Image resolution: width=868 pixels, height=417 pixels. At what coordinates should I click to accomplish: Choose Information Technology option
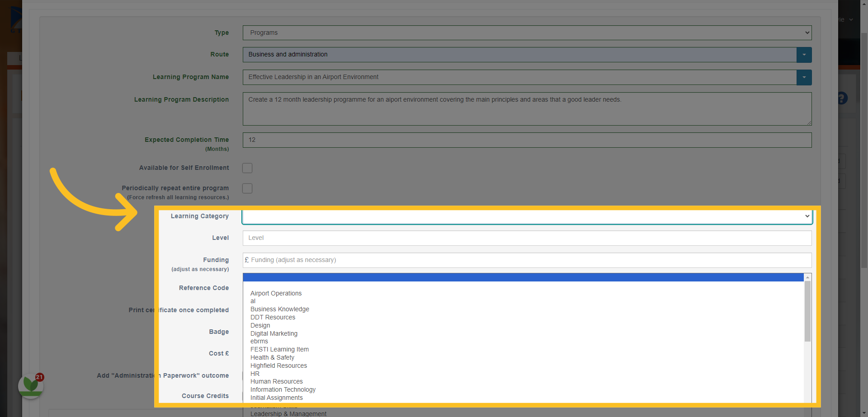coord(283,390)
